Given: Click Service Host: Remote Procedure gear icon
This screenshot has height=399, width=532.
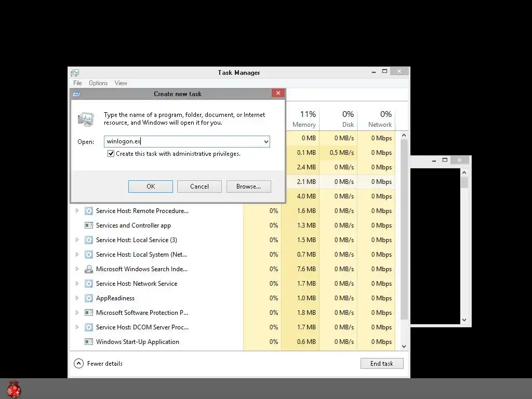Looking at the screenshot, I should pyautogui.click(x=88, y=211).
